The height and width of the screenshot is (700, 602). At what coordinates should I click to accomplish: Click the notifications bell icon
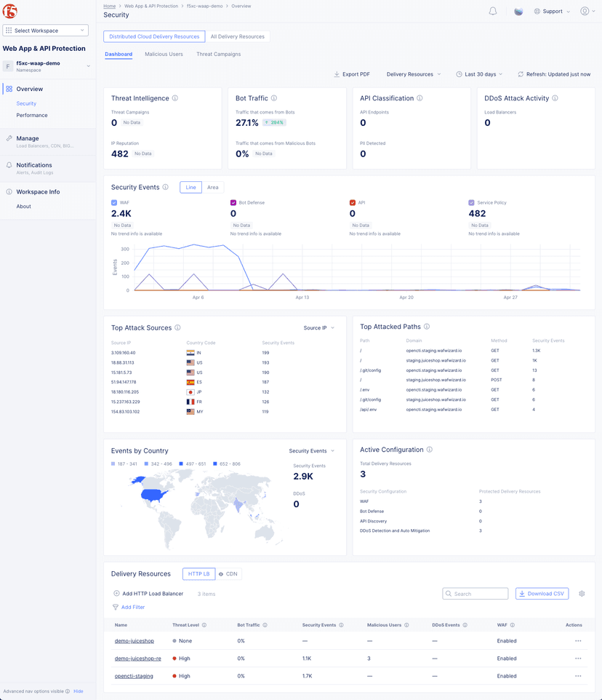click(x=492, y=12)
